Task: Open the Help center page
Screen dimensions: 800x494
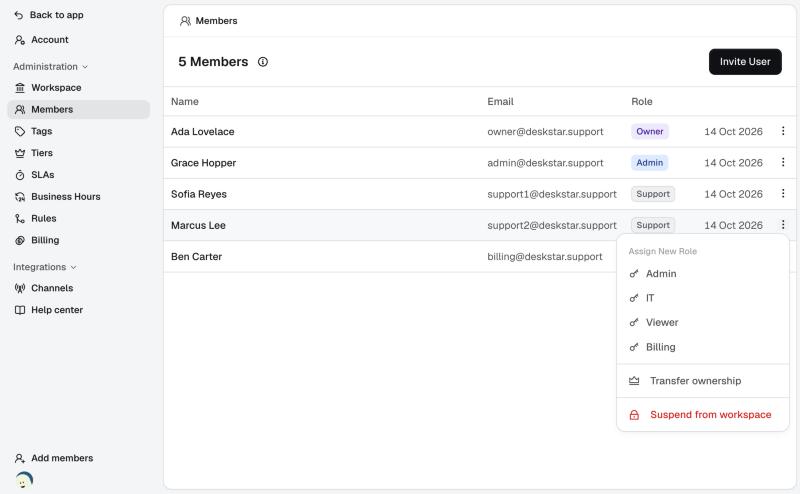Action: (x=79, y=310)
